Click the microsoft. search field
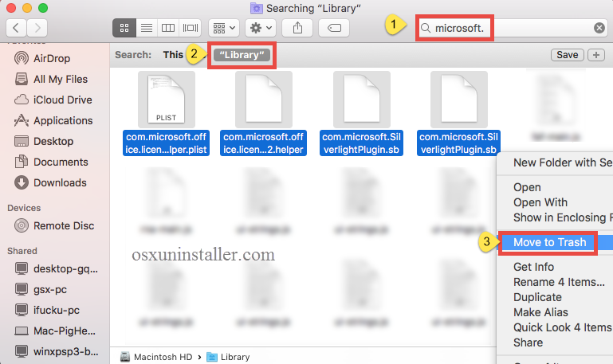613x364 pixels. click(x=512, y=28)
